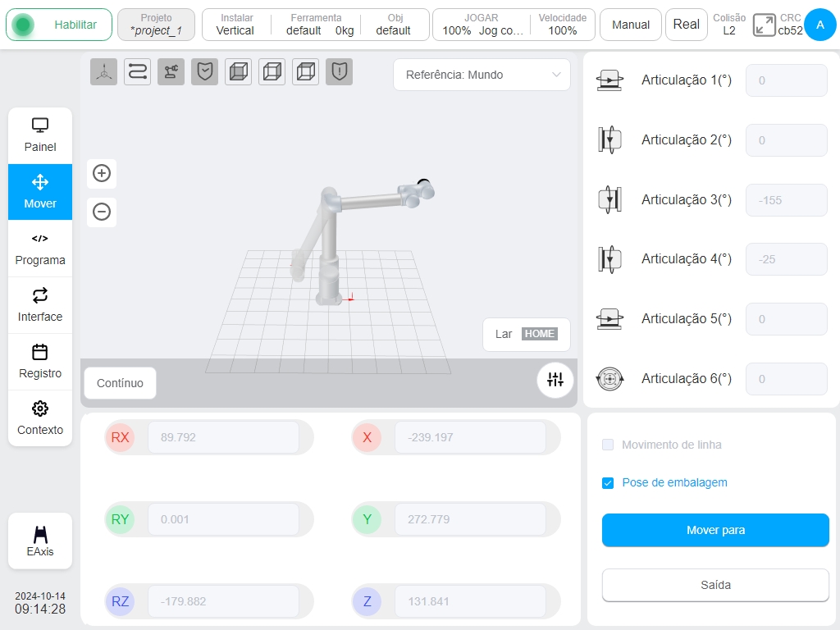Click the blue RZ axis badge

[120, 601]
